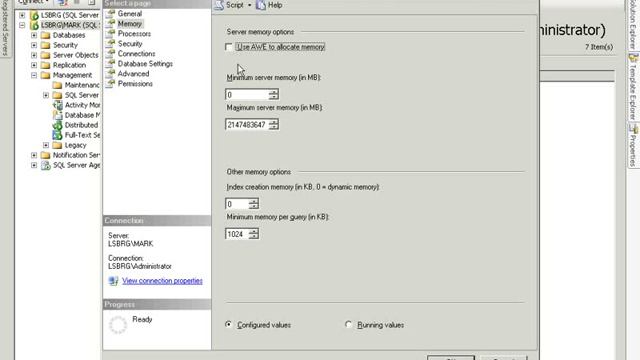Open the Properties side tab
The height and width of the screenshot is (360, 640).
(633, 146)
